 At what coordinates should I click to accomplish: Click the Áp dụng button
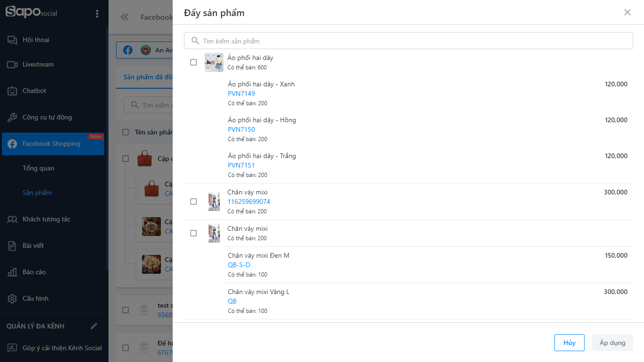[612, 343]
